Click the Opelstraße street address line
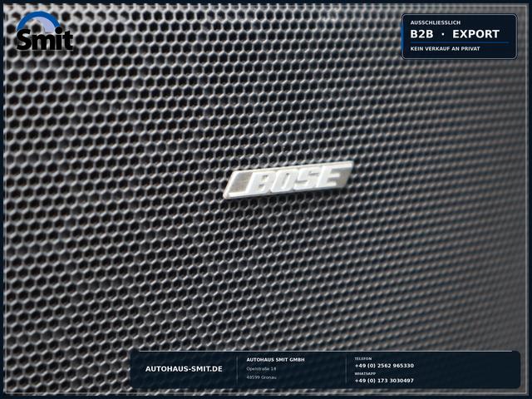 pyautogui.click(x=261, y=369)
